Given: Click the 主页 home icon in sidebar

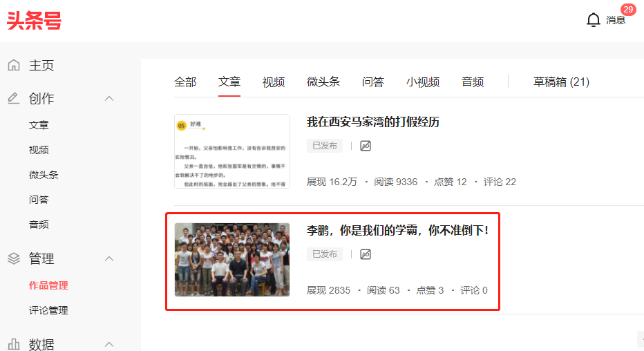Looking at the screenshot, I should [x=14, y=65].
